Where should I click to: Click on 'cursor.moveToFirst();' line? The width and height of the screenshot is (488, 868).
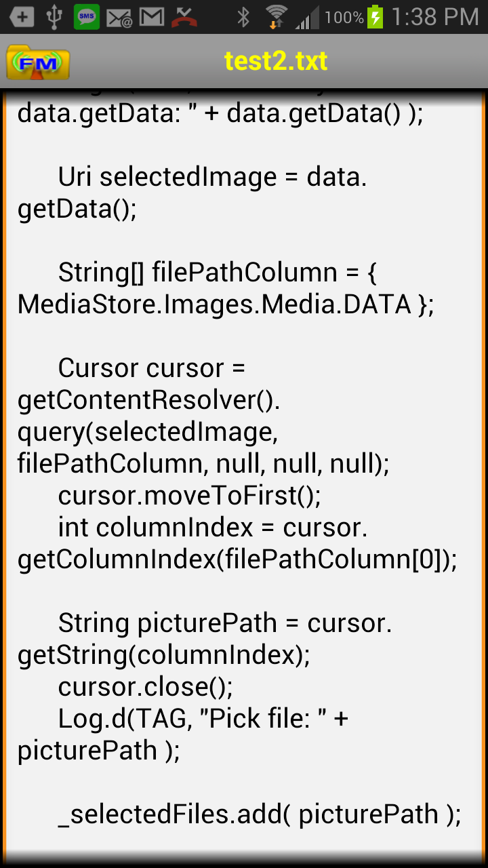(x=189, y=496)
